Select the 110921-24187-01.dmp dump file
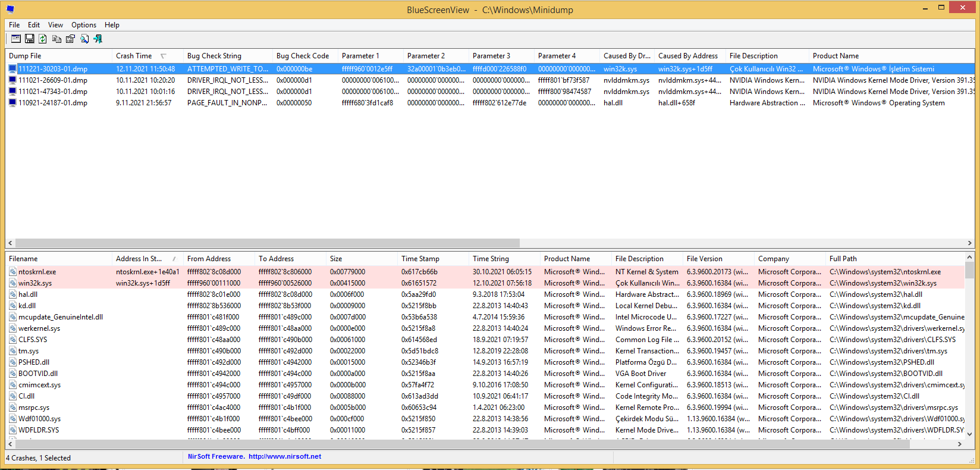 (x=53, y=103)
